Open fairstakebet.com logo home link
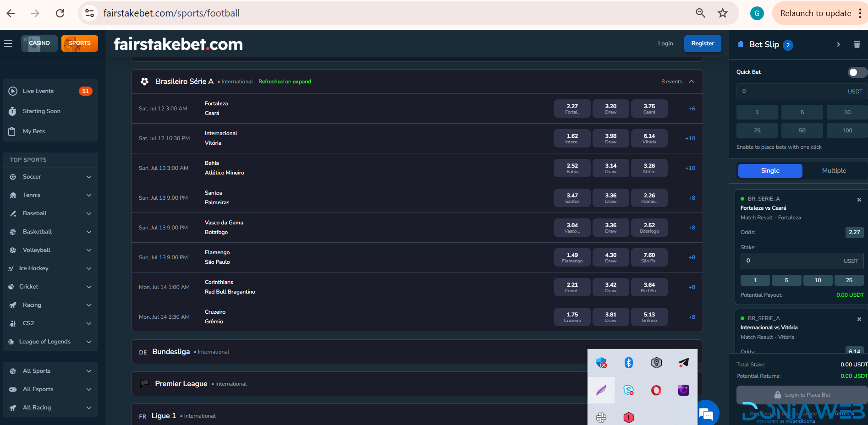This screenshot has height=425, width=868. tap(178, 44)
